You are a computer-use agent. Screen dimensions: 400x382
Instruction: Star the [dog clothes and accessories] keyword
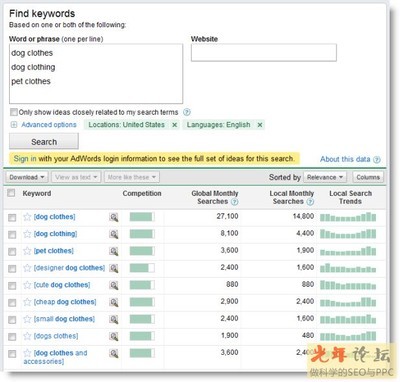point(27,353)
